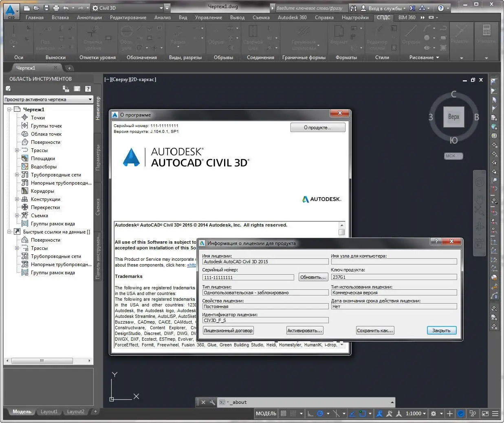Click the command line customize wrench icon
The image size is (504, 423).
coord(212,402)
